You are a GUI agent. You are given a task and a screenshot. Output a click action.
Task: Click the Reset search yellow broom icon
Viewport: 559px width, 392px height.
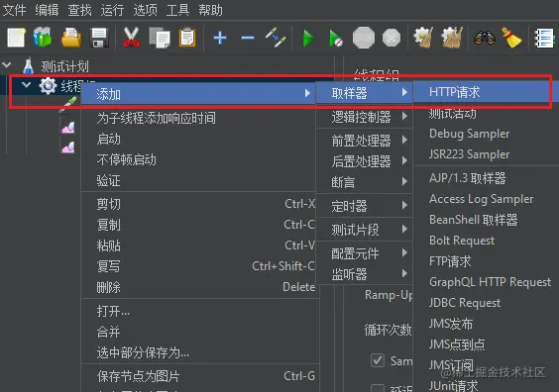511,38
